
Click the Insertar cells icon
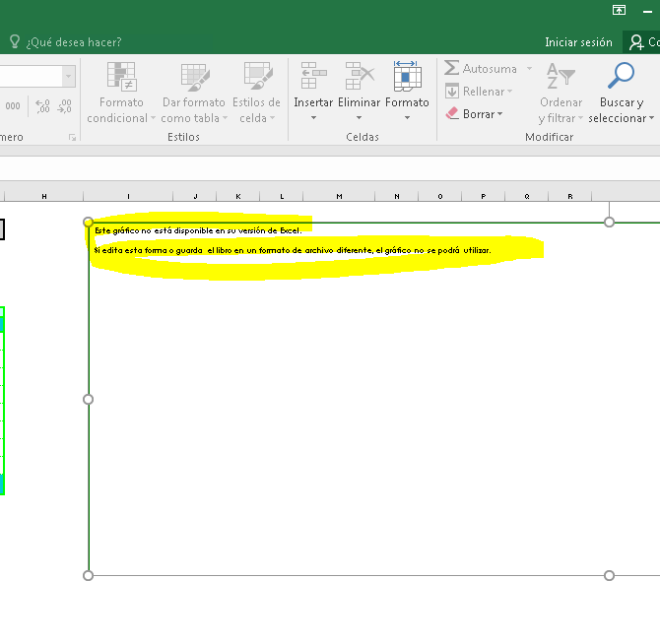point(313,76)
